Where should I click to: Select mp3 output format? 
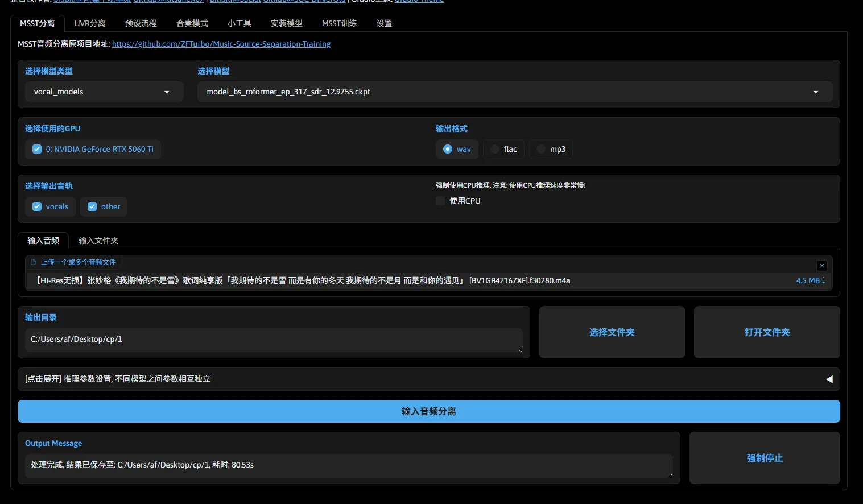541,149
